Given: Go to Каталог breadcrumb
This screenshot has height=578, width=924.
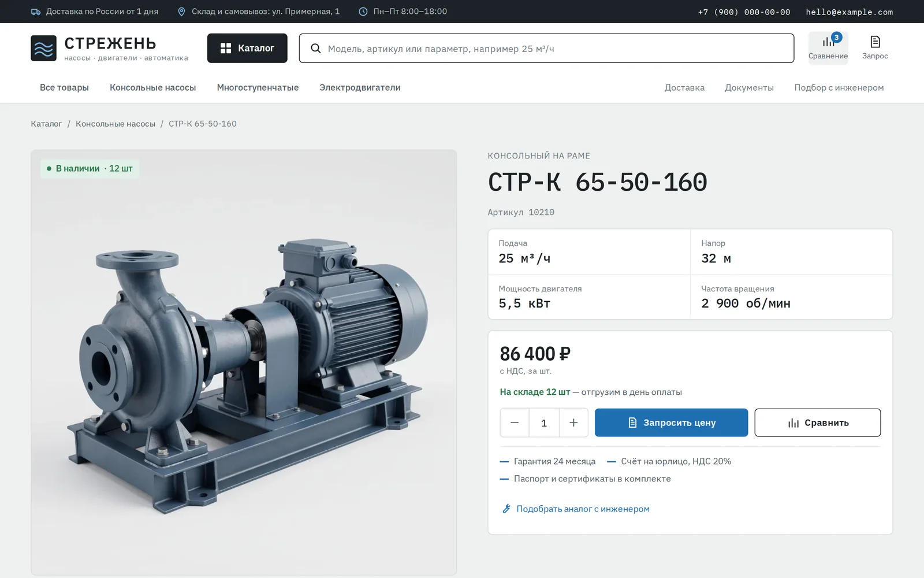Looking at the screenshot, I should click(x=46, y=124).
